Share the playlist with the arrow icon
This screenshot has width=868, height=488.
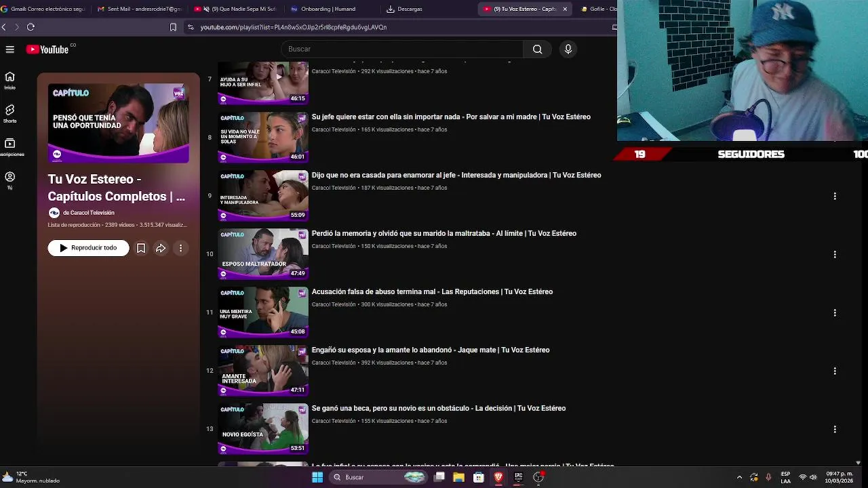point(161,248)
